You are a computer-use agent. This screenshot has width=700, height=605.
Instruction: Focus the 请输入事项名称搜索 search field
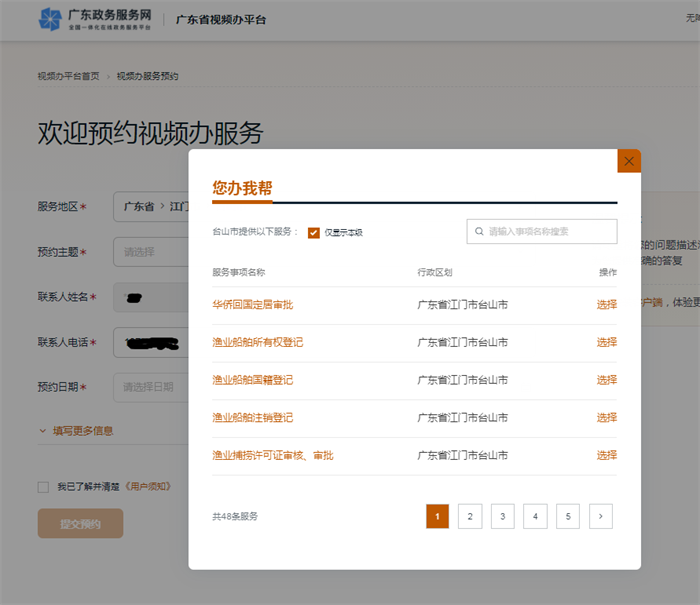coord(550,231)
